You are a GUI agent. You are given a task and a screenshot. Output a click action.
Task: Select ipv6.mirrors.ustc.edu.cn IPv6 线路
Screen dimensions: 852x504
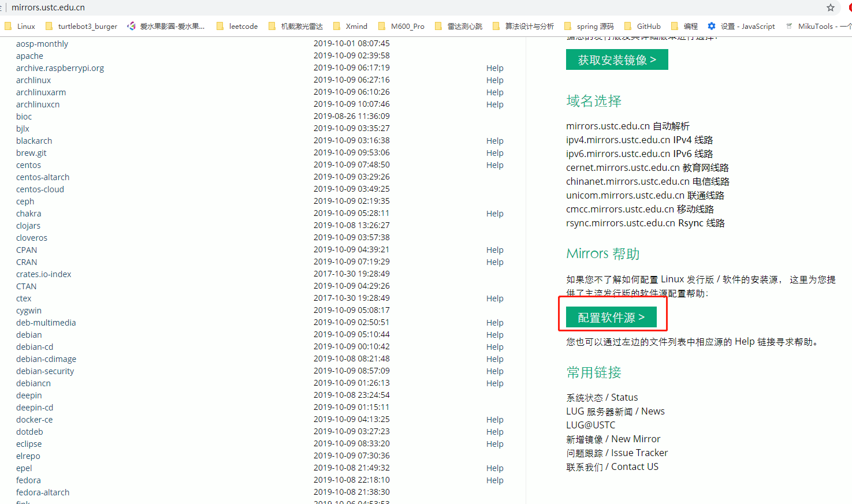coord(639,154)
